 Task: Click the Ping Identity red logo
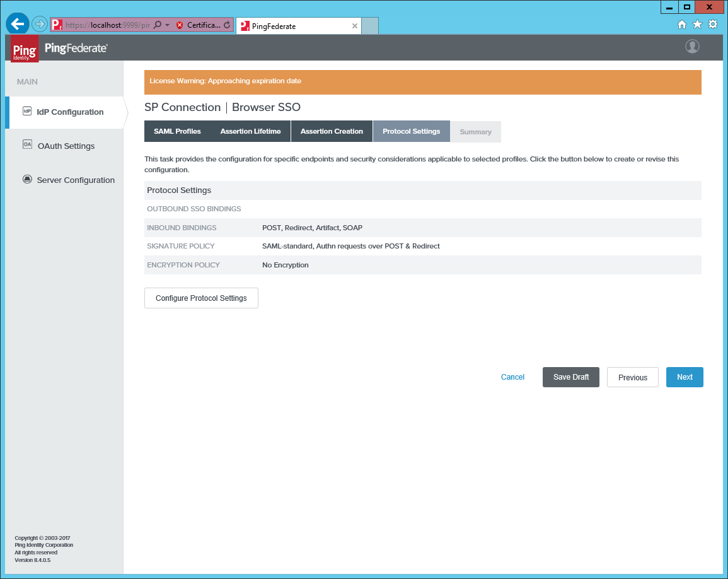tap(25, 49)
